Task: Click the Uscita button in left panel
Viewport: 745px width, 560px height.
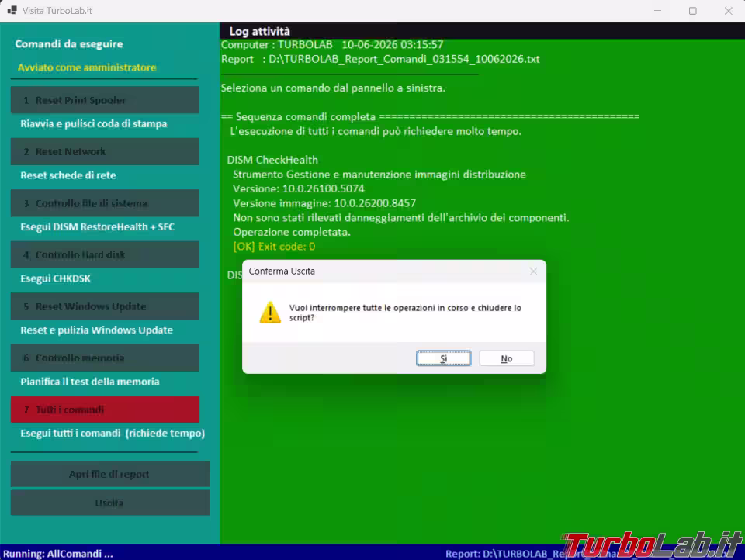Action: (109, 503)
